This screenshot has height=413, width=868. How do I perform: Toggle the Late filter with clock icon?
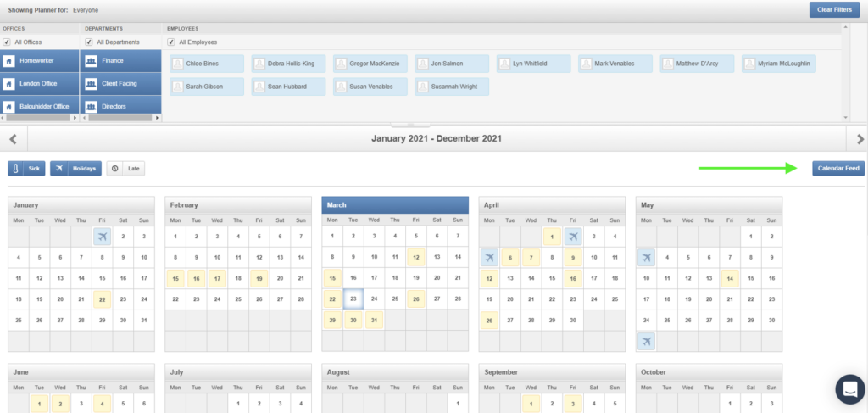click(125, 169)
